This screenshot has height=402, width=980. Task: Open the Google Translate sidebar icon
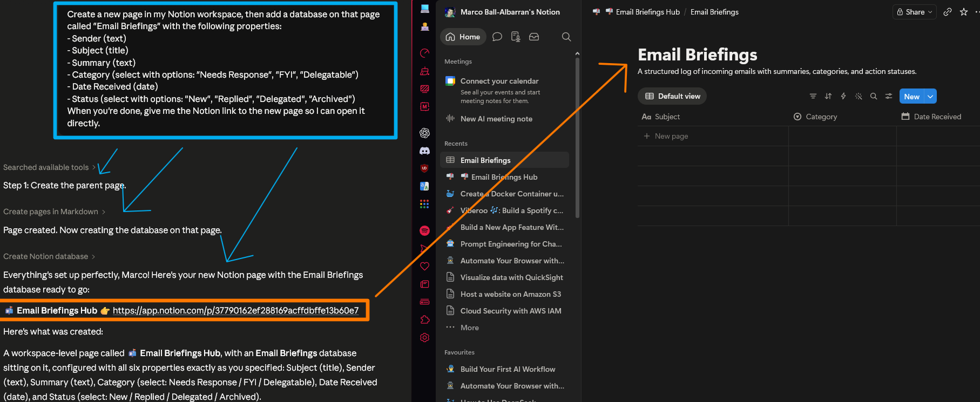pyautogui.click(x=425, y=186)
